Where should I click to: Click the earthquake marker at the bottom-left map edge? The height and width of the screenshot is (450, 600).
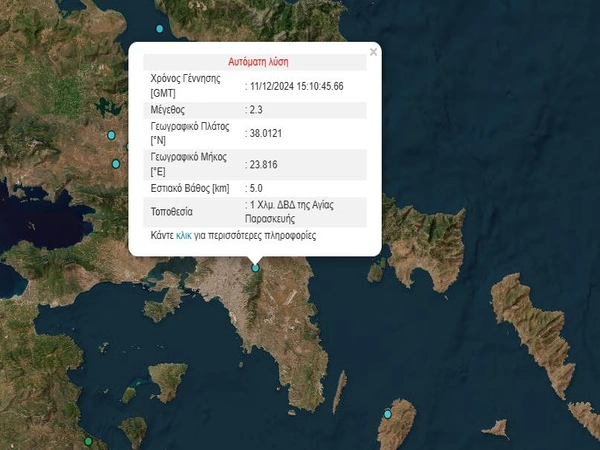(88, 441)
